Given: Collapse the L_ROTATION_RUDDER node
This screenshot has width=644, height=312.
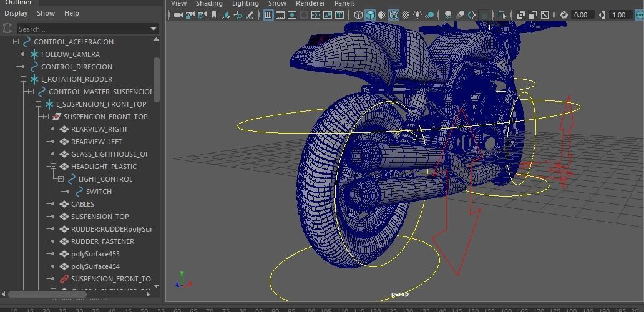Looking at the screenshot, I should point(23,79).
